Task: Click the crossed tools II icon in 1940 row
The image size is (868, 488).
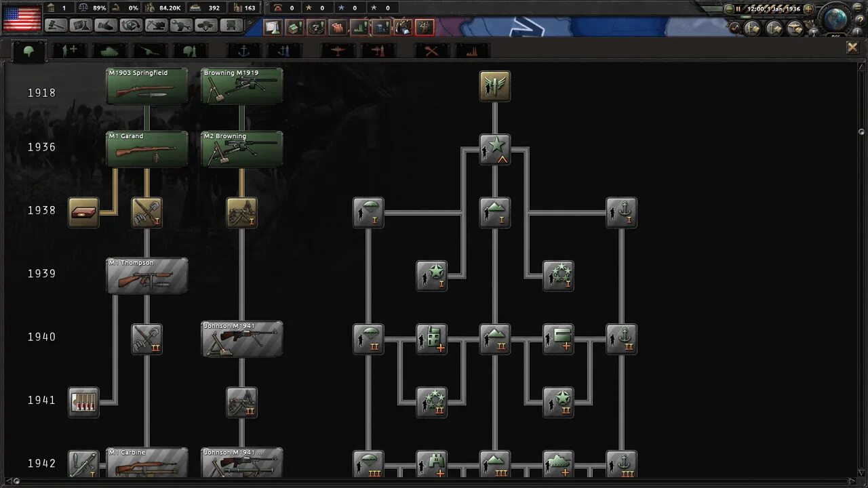Action: [146, 339]
